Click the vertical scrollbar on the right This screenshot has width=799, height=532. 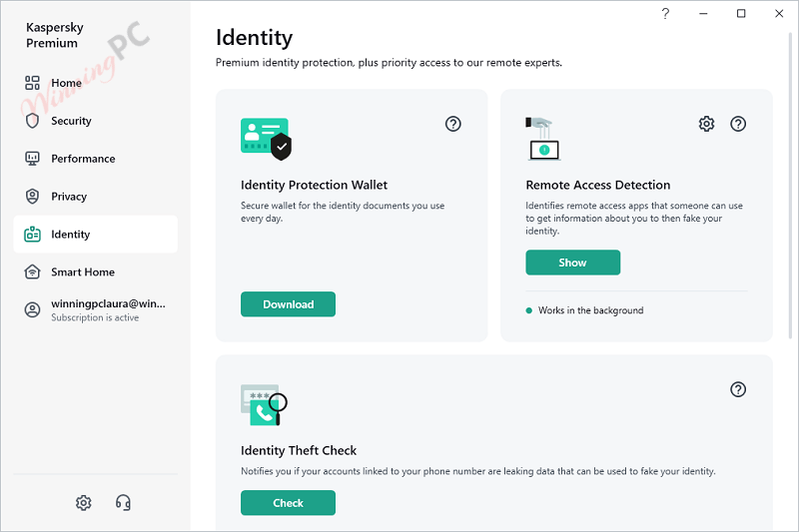[x=791, y=186]
